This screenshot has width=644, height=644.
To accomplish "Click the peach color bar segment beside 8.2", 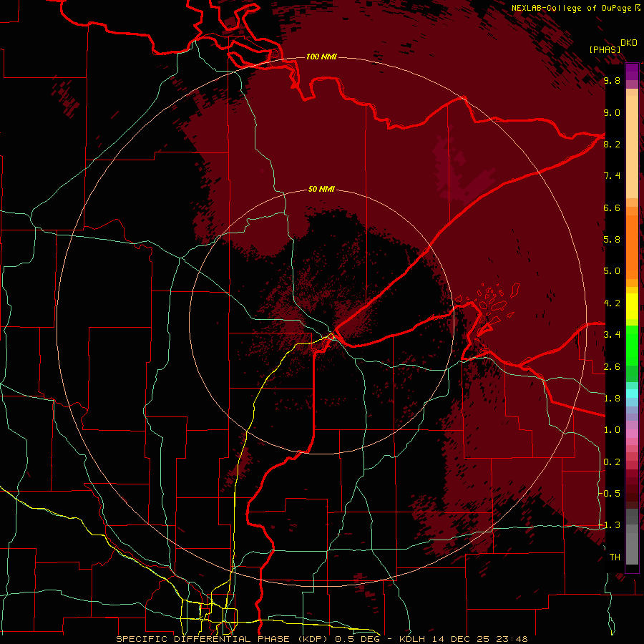I will point(632,147).
